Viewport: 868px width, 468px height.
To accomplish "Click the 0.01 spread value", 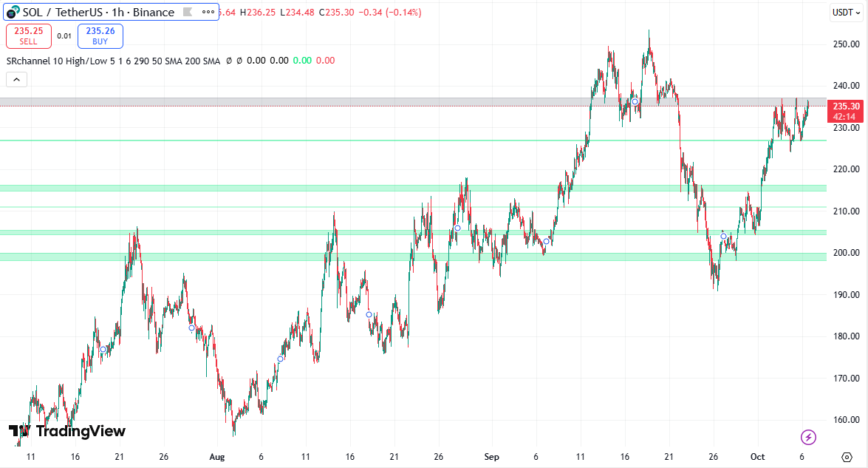I will click(x=64, y=35).
